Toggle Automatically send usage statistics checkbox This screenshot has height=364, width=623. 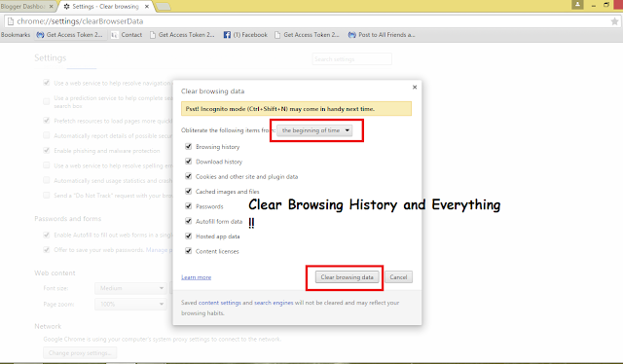pos(47,180)
